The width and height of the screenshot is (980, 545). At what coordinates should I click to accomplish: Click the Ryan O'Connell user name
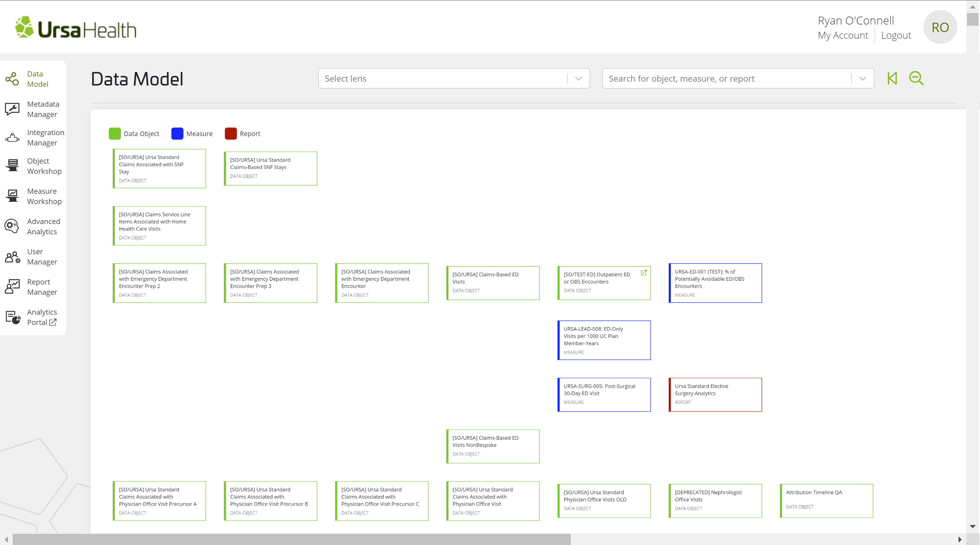(855, 21)
